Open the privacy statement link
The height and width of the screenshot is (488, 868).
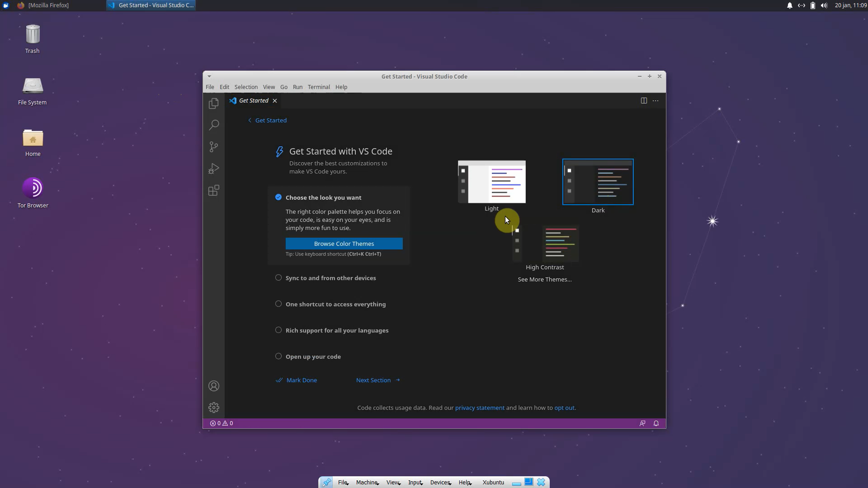coord(480,407)
